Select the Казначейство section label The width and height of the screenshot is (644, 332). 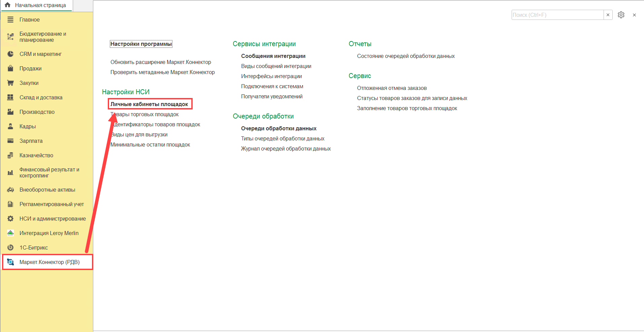tap(36, 155)
